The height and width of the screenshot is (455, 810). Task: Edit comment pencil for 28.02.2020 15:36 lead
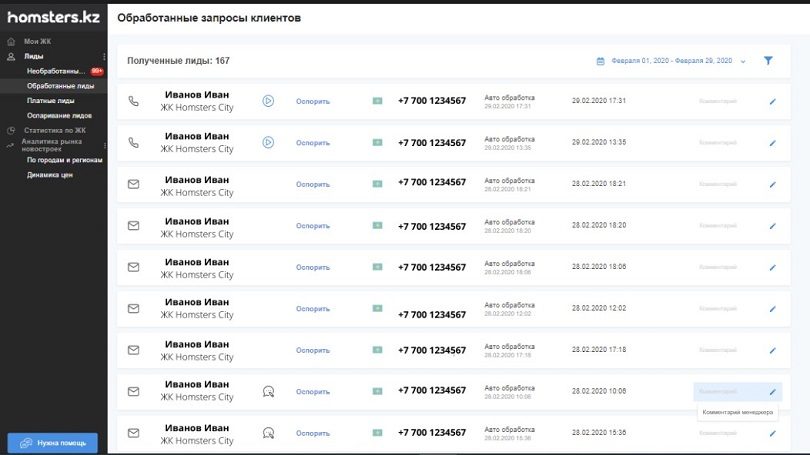click(772, 433)
